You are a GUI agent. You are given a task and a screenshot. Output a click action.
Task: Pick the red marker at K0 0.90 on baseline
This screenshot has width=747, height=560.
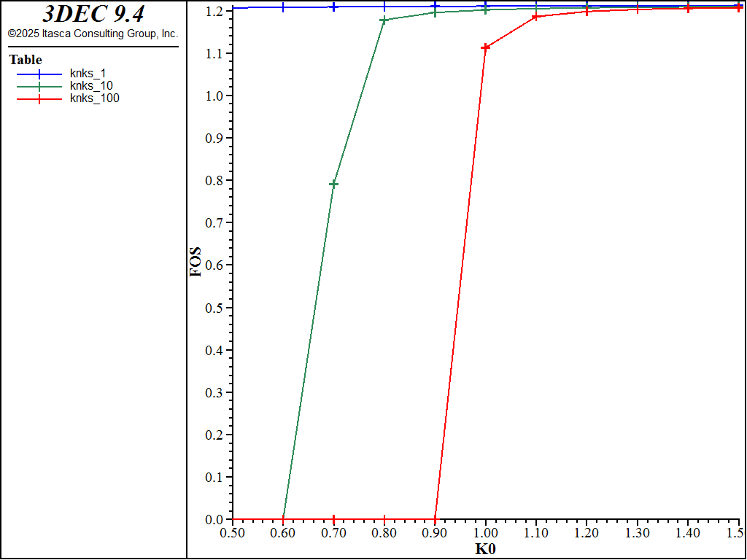[435, 519]
